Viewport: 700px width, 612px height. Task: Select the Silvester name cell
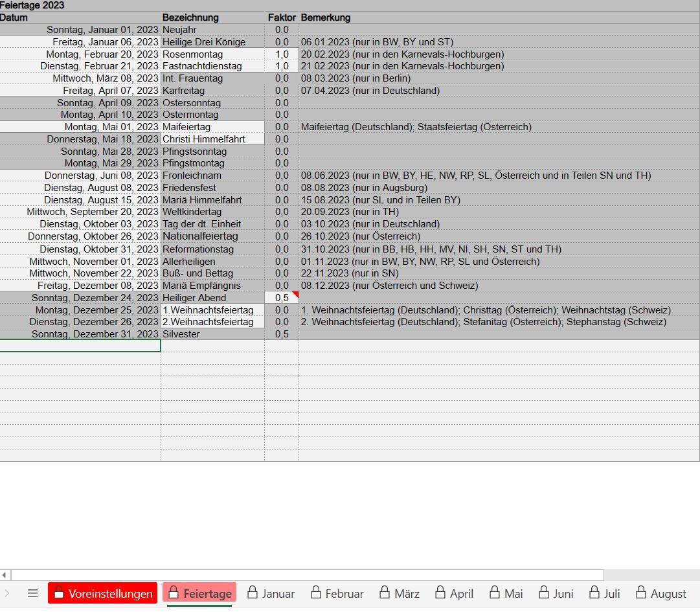coord(212,334)
